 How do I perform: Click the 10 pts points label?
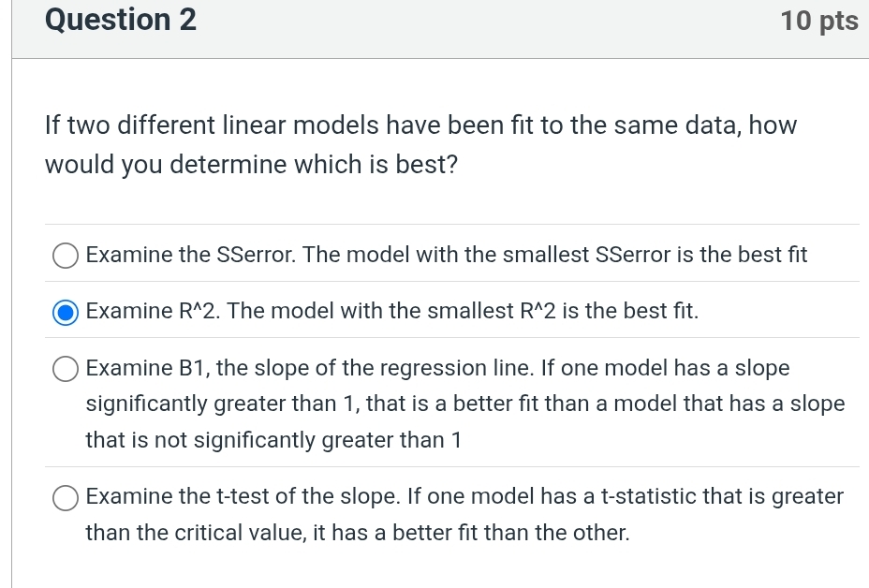pos(819,20)
